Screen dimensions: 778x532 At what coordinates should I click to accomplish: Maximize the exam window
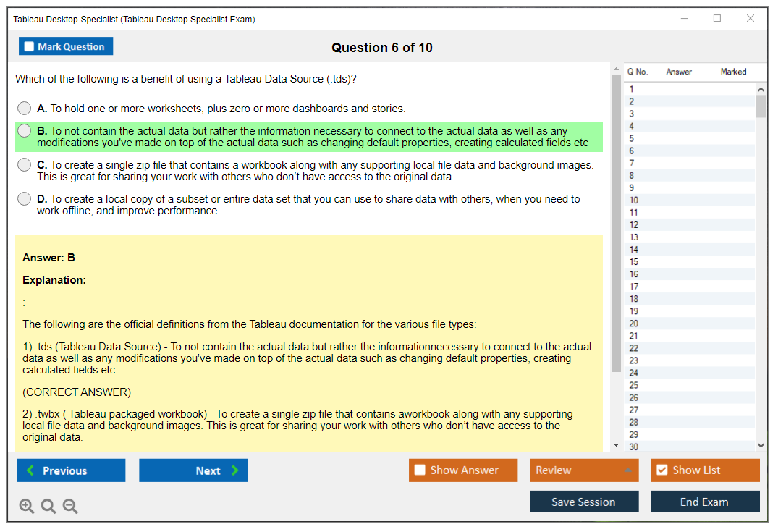717,19
